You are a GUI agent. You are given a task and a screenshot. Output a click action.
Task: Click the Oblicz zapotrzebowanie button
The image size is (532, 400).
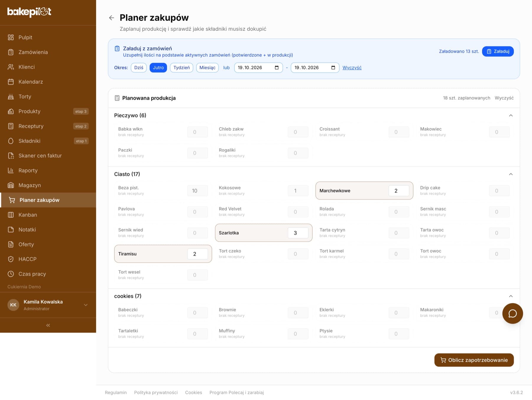[474, 360]
